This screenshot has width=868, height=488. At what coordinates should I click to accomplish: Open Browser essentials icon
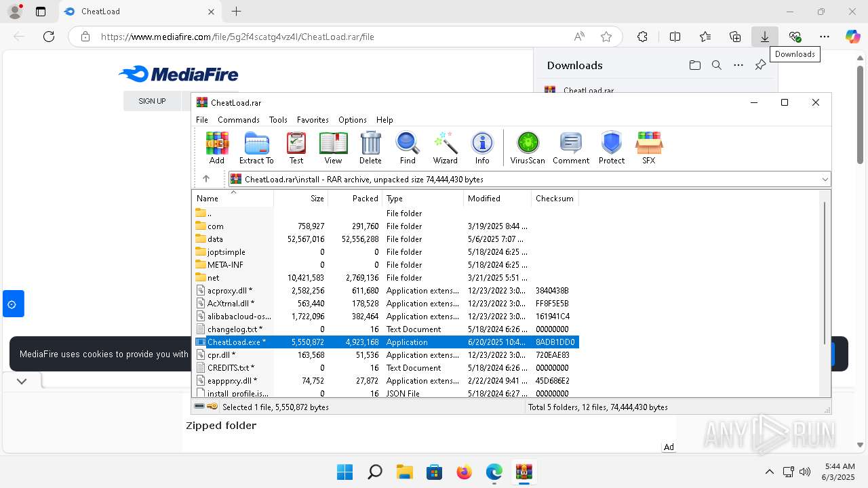(795, 37)
